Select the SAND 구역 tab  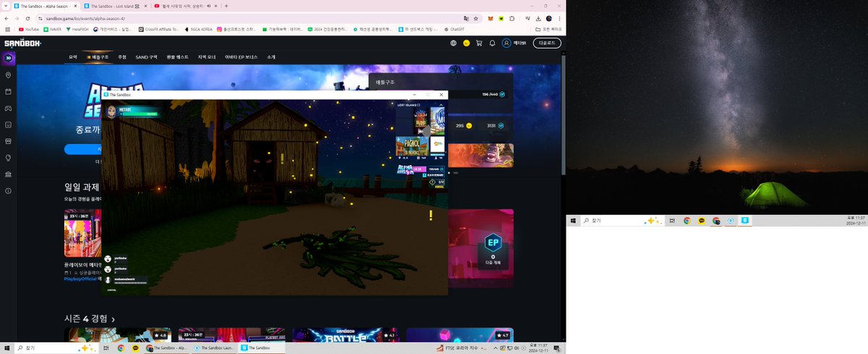tap(146, 56)
